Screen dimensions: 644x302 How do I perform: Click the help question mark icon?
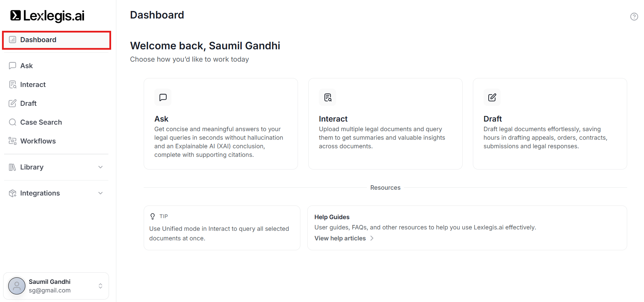tap(634, 16)
